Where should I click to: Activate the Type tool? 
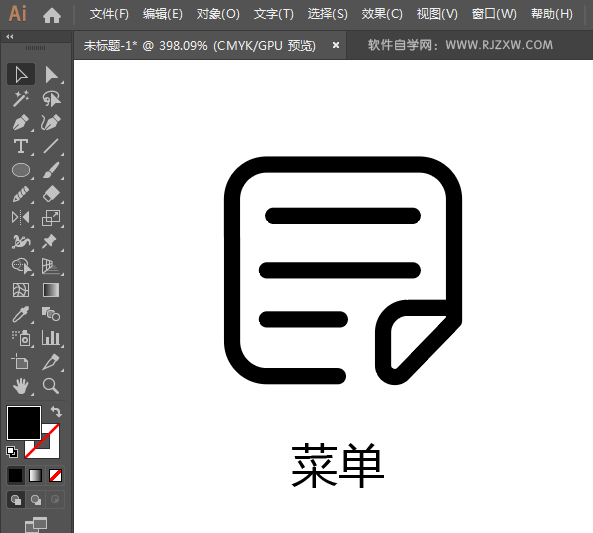[x=21, y=146]
